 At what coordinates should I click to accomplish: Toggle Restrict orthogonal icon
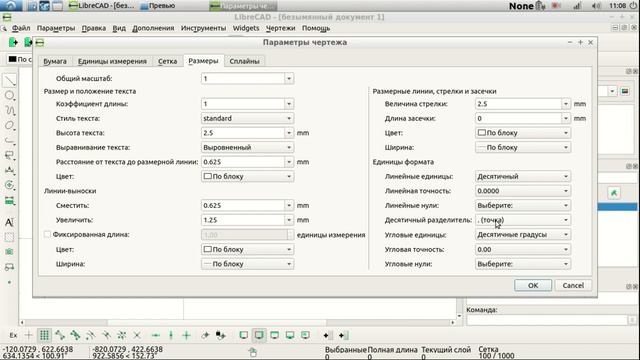click(x=187, y=336)
